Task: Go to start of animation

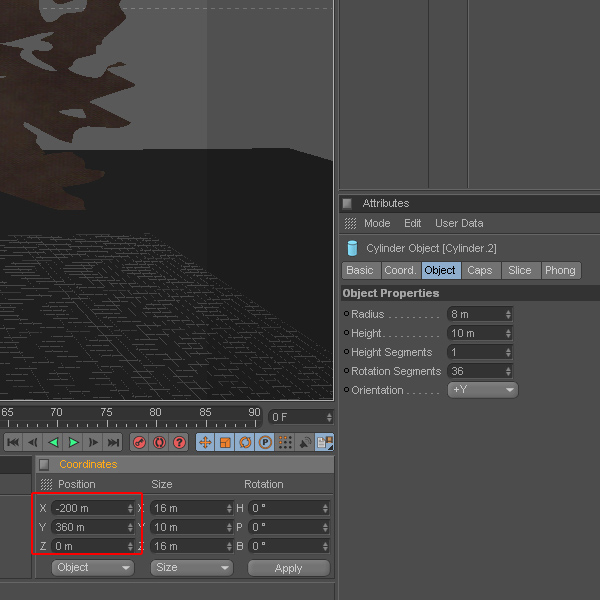Action: [13, 442]
